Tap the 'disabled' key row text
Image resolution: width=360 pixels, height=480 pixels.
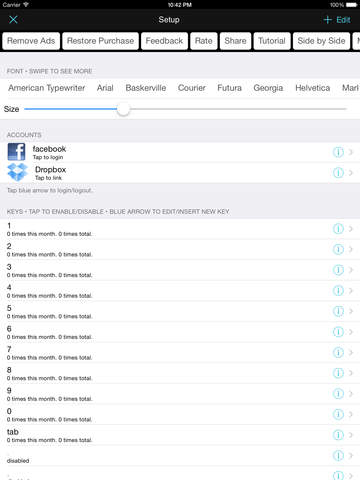[x=18, y=461]
